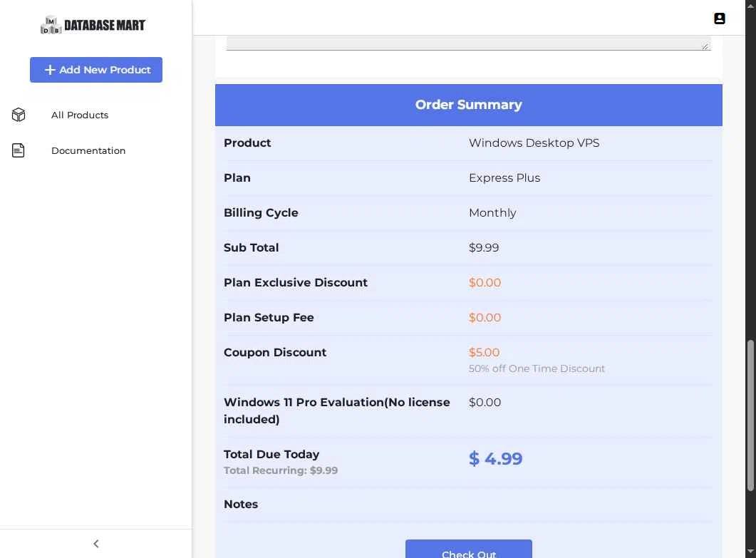756x558 pixels.
Task: Click the Plan Setup Fee $0.00 amount
Action: (x=485, y=318)
